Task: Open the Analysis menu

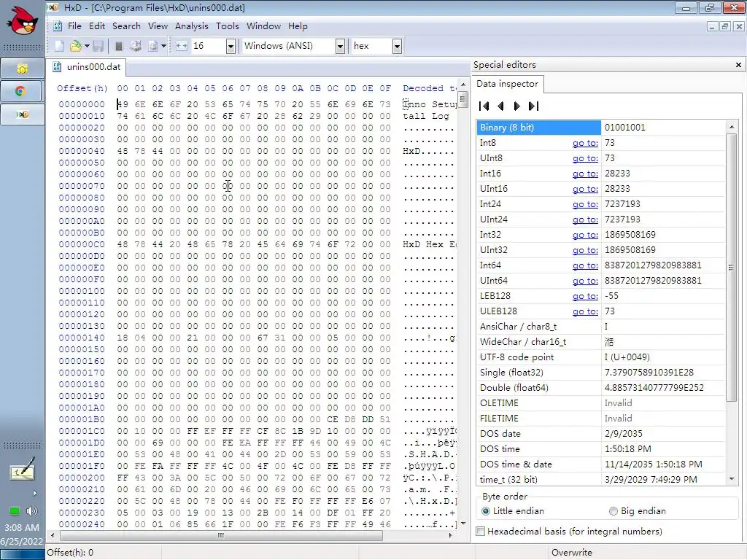Action: click(192, 26)
